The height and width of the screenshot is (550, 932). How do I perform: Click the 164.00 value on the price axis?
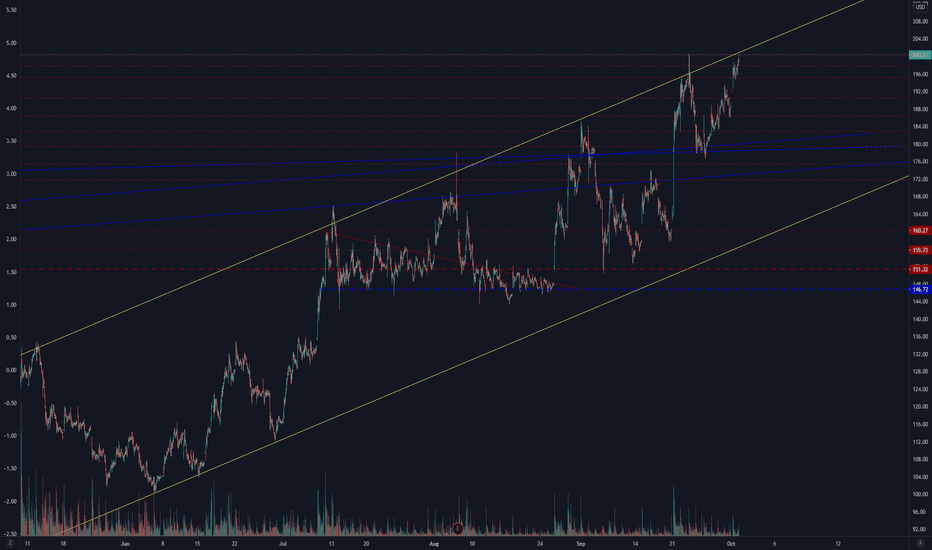[x=920, y=214]
